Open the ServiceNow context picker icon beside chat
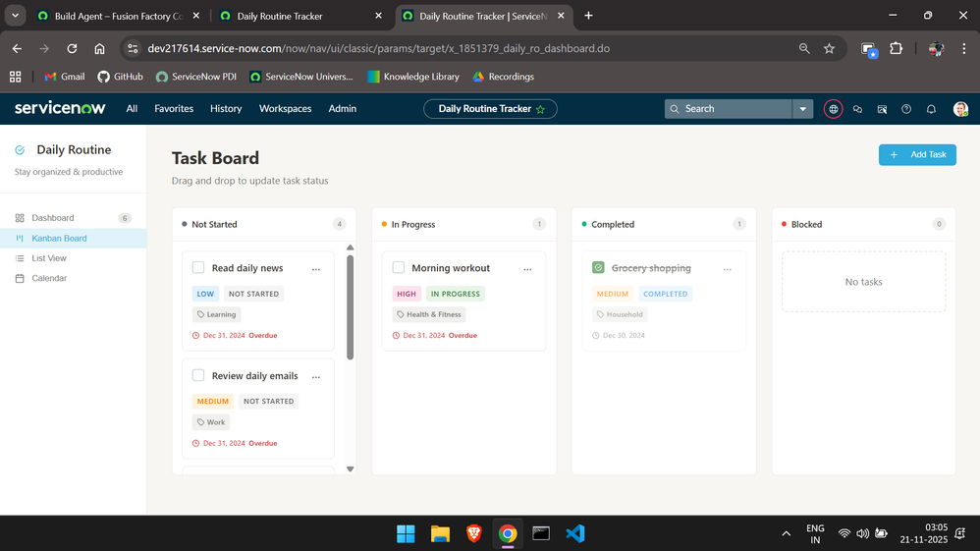This screenshot has width=980, height=551. tap(882, 109)
